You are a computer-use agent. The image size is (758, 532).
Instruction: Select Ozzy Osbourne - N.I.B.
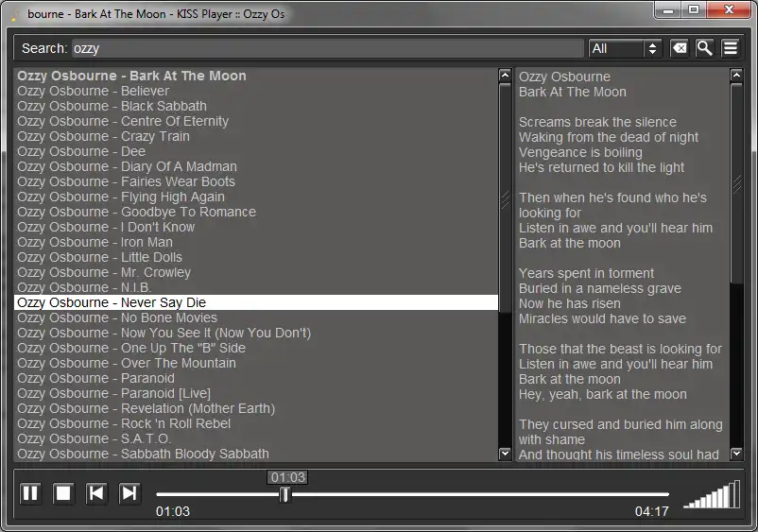[x=256, y=287]
